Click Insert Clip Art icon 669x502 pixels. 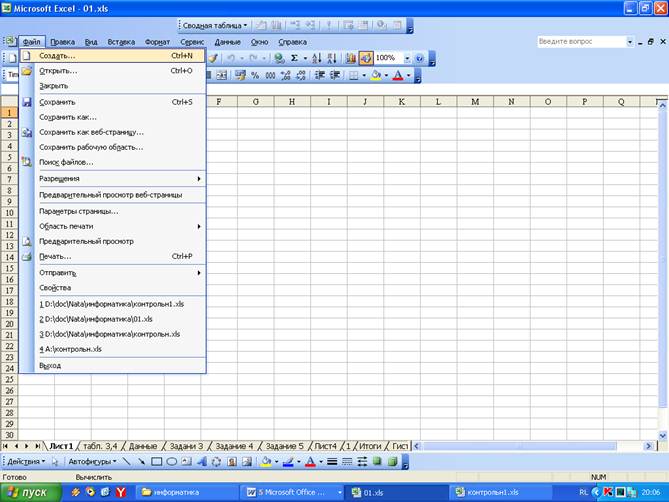(x=232, y=461)
